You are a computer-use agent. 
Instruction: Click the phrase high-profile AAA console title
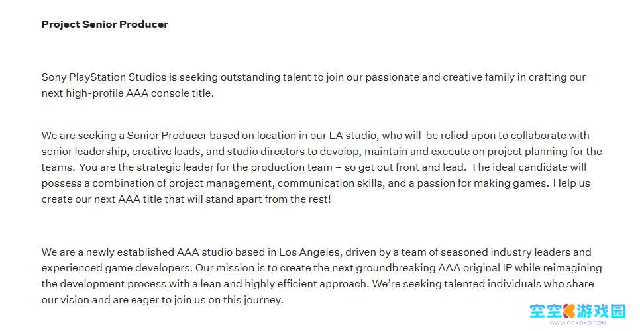point(139,93)
